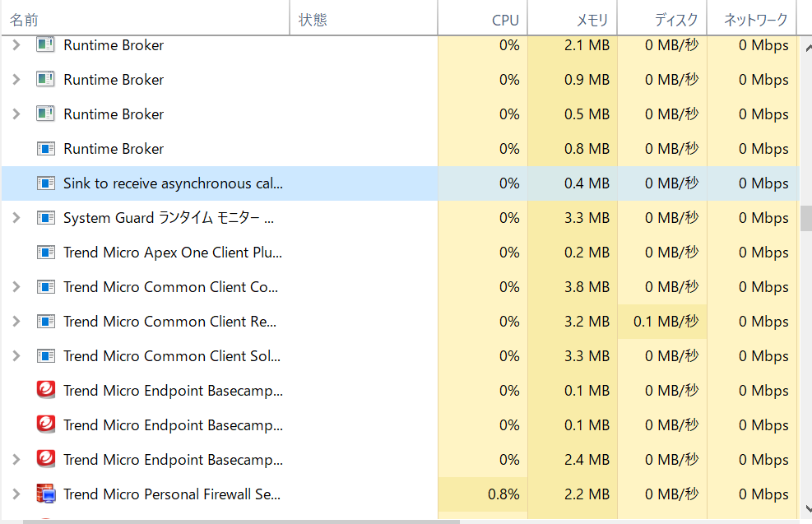Click the horizontal scrollbar thumb at the bottom
This screenshot has height=524, width=812.
[x=241, y=522]
